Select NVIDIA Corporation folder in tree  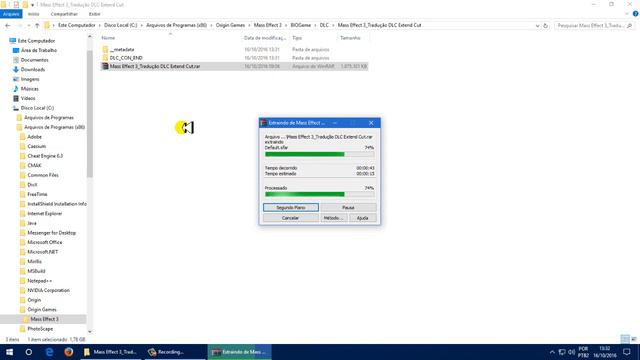click(49, 290)
